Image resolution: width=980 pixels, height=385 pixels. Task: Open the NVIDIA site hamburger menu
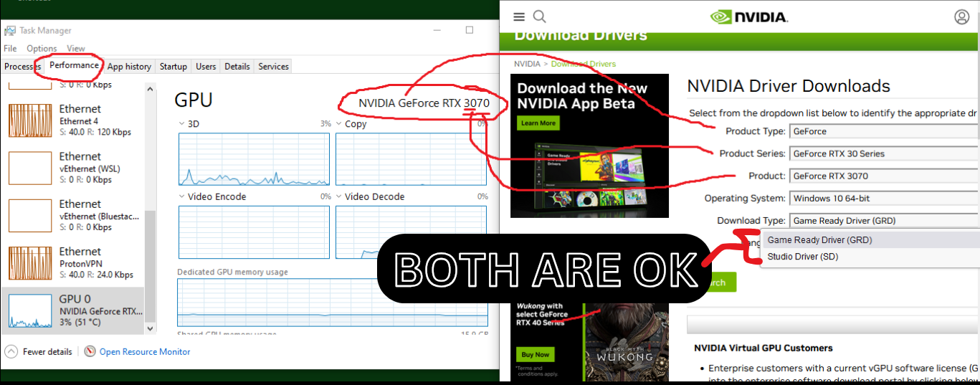[x=519, y=16]
